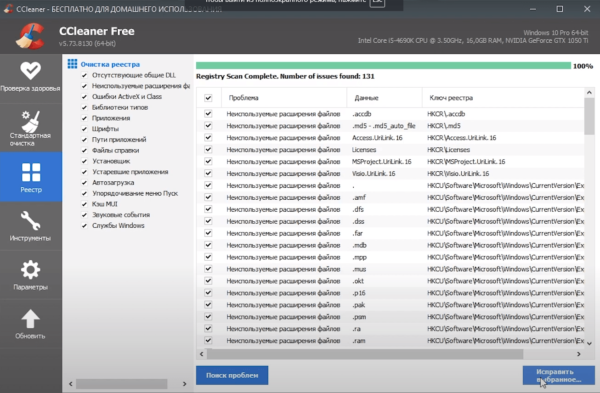The width and height of the screenshot is (600, 393).
Task: Uncheck Отсутствующие общие DLL option
Action: [84, 75]
